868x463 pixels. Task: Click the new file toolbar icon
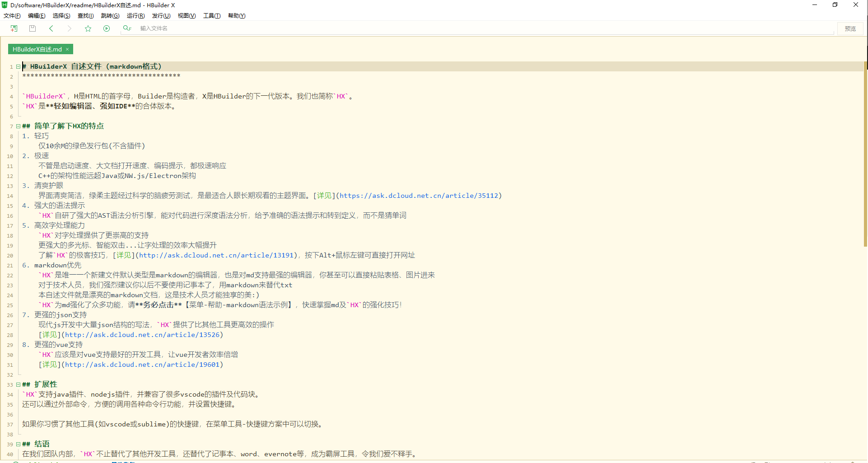(14, 28)
